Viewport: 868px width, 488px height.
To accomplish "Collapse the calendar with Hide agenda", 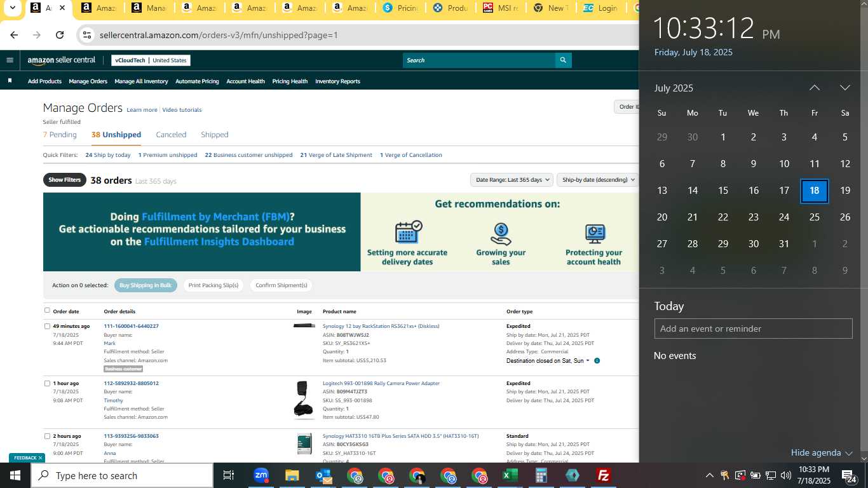I will point(822,452).
